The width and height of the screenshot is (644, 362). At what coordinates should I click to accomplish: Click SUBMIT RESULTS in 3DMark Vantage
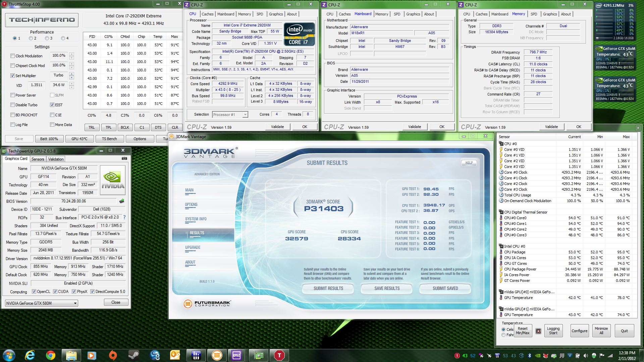[328, 288]
